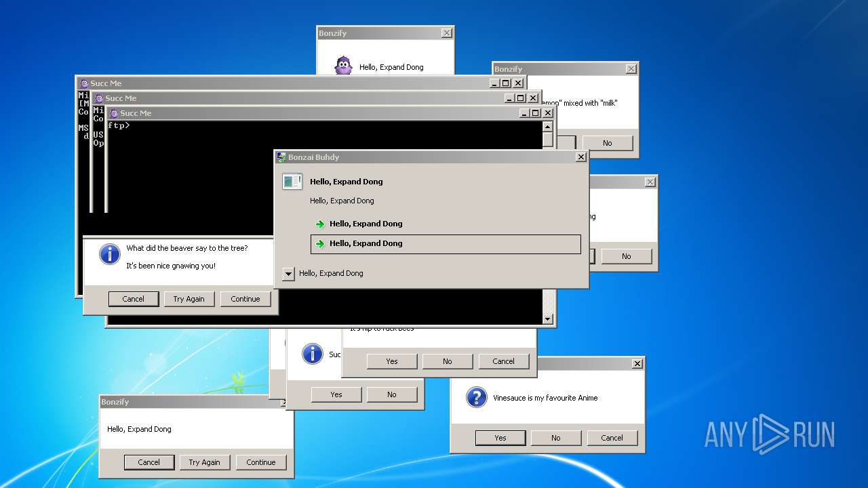
Task: Maximize the front Succ Me console window
Action: 535,113
